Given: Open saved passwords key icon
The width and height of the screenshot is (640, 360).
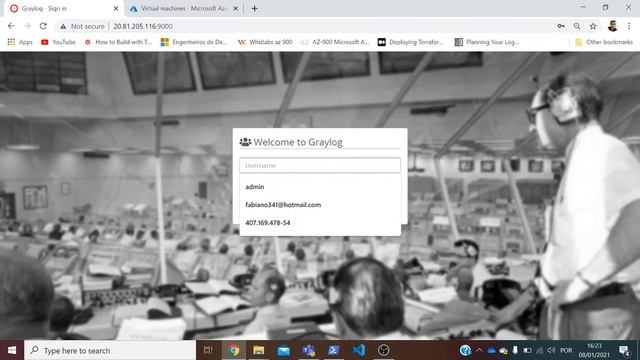Looking at the screenshot, I should pos(561,26).
